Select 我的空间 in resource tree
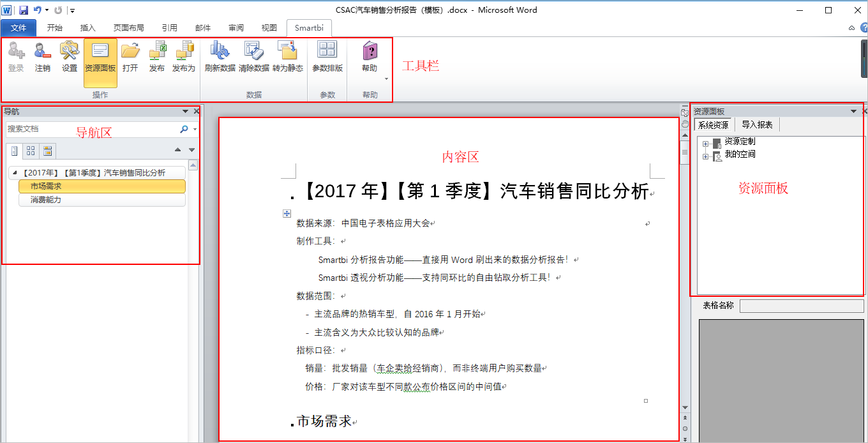 point(740,154)
